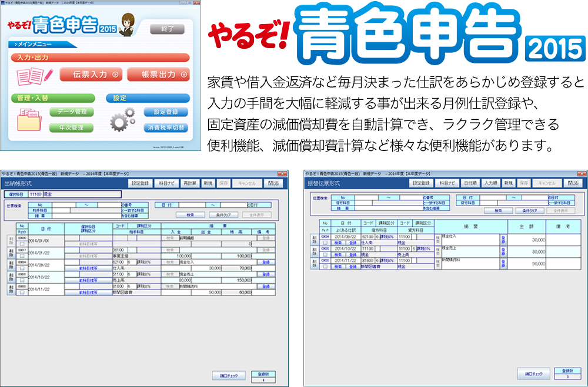Open 消費税率切替 in the main menu
The height and width of the screenshot is (387, 588).
click(x=166, y=127)
